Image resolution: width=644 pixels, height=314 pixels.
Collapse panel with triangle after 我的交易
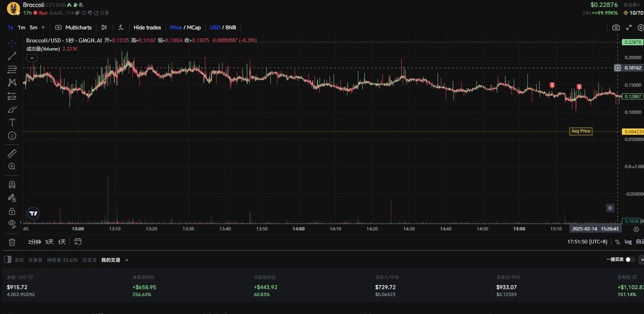[127, 260]
